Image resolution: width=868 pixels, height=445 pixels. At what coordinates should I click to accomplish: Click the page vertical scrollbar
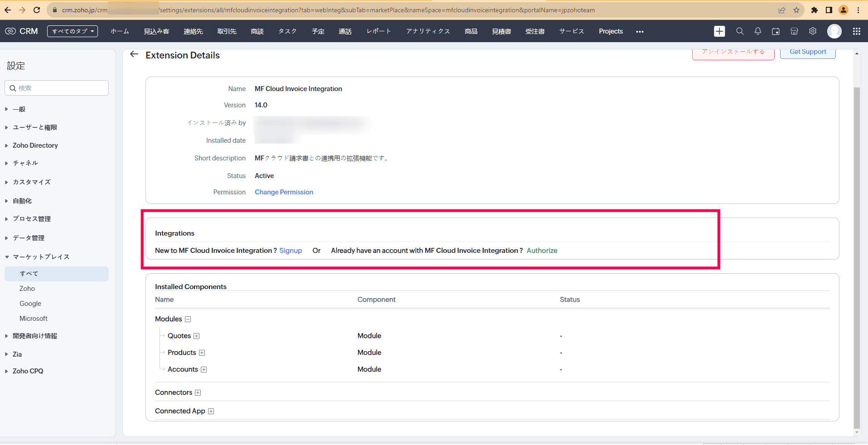click(x=857, y=257)
